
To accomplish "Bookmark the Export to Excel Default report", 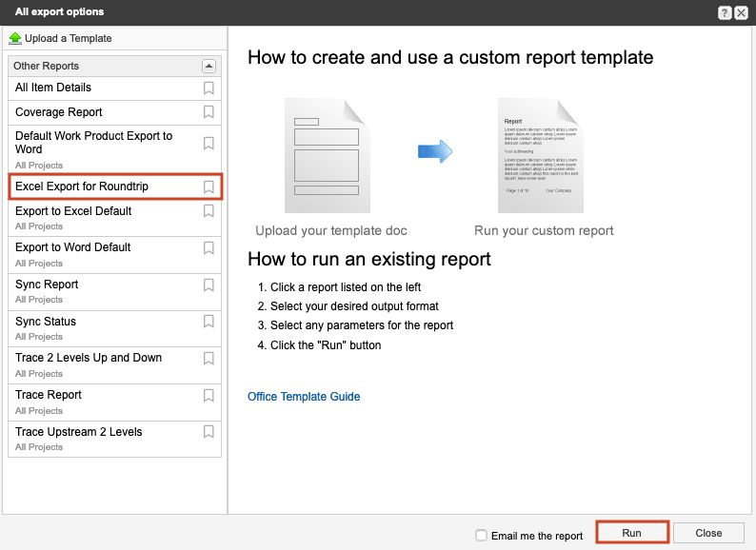I will pos(209,211).
